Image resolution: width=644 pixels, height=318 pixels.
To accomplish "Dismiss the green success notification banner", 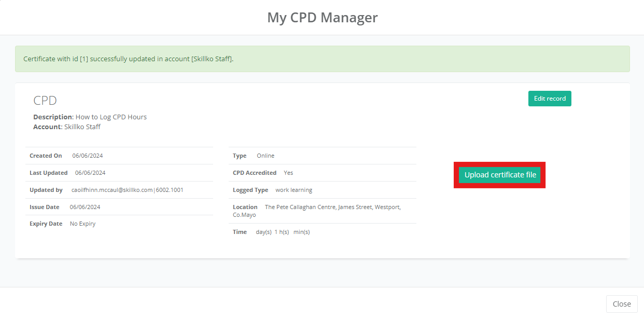I will click(322, 59).
